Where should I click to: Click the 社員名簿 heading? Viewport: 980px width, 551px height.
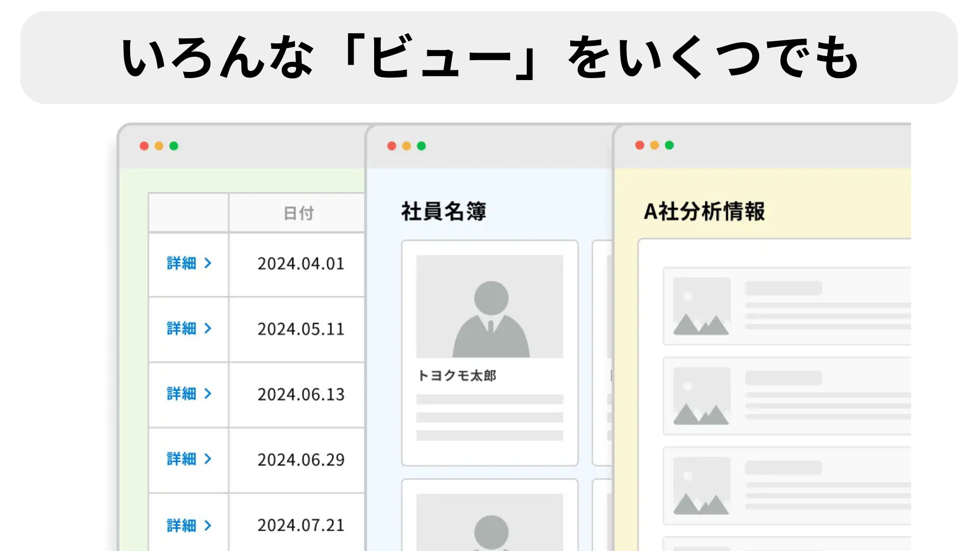tap(443, 211)
